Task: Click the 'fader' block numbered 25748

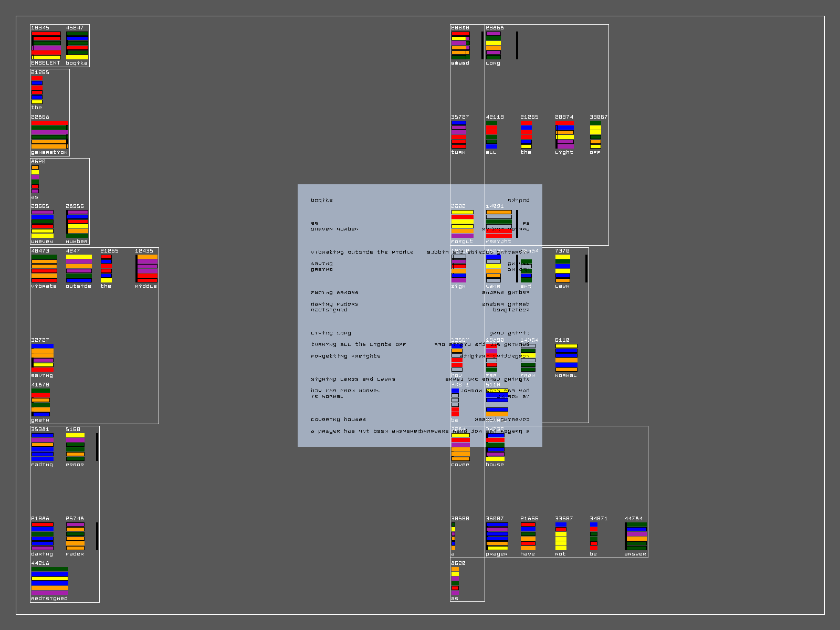Action: coord(75,537)
